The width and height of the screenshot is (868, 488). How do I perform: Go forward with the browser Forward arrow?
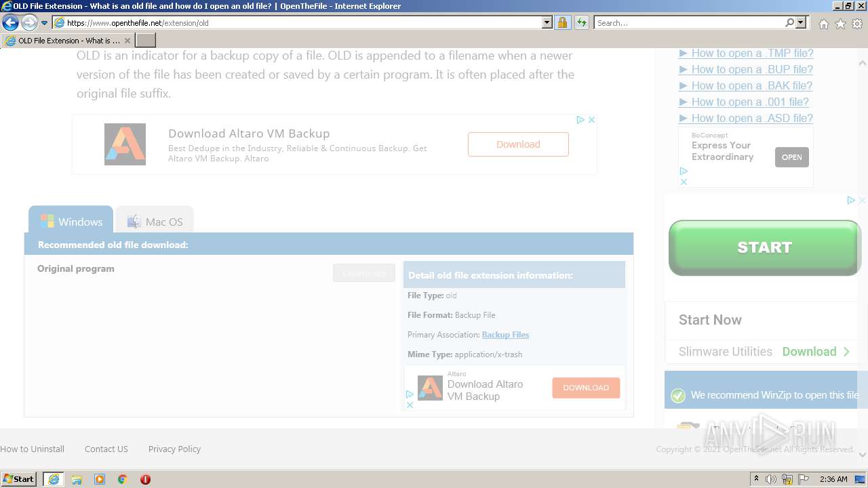tap(29, 22)
